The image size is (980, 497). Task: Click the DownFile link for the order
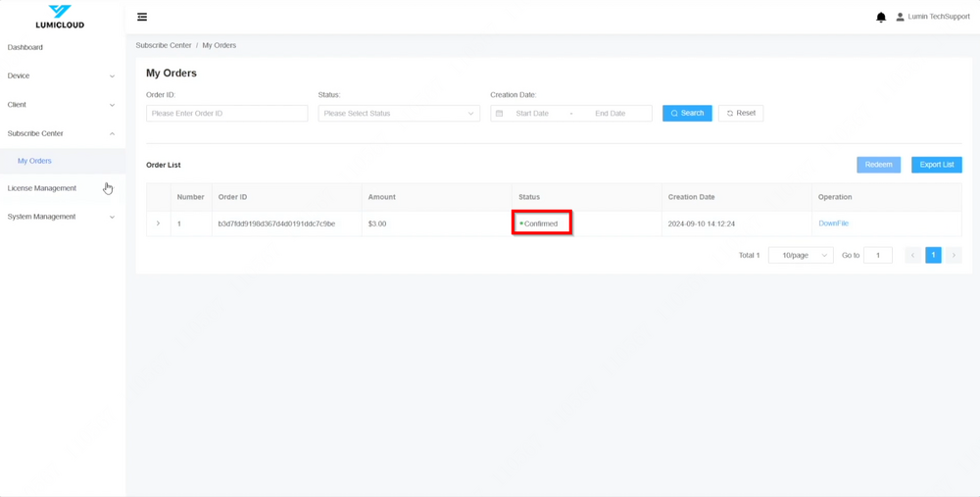point(833,224)
